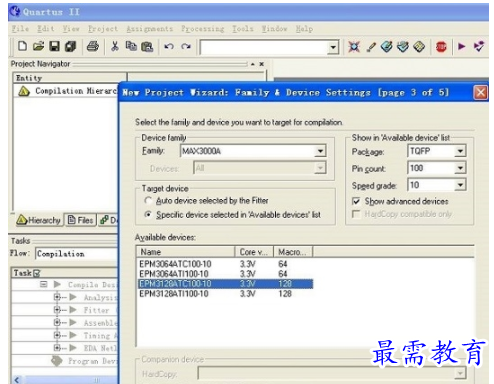The width and height of the screenshot is (494, 384).
Task: Click the Tasks panel left scroll arrow
Action: pyautogui.click(x=17, y=380)
